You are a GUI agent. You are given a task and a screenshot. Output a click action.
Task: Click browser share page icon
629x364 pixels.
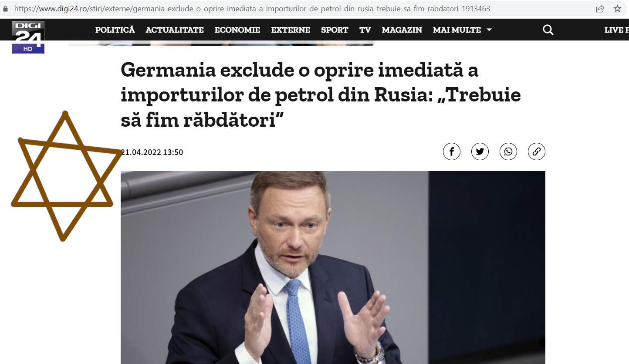click(600, 9)
